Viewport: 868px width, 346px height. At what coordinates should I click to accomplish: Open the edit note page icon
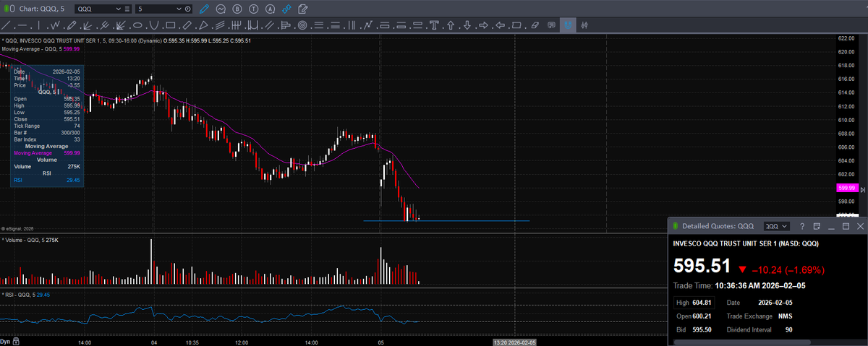click(x=302, y=9)
